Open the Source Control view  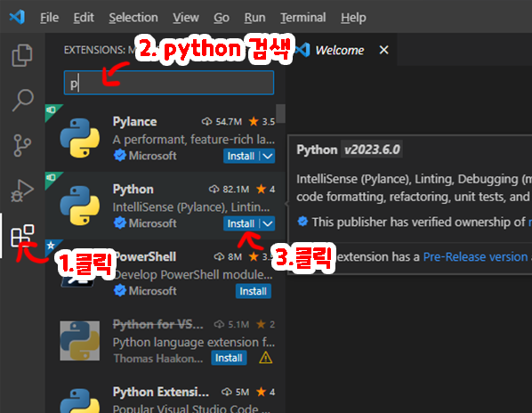coord(22,145)
